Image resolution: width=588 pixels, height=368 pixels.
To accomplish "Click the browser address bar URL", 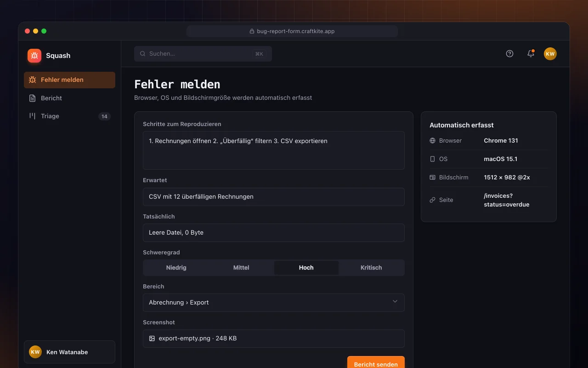I will tap(292, 31).
